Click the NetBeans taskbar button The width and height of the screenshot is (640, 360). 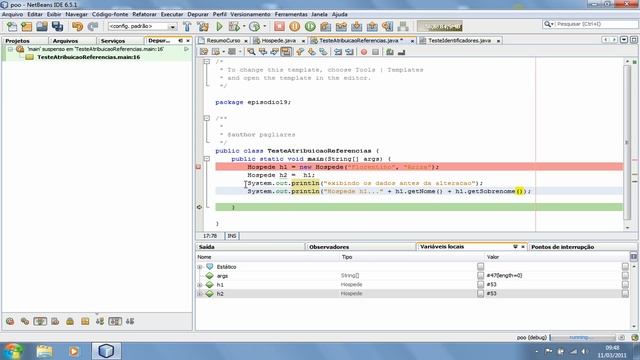click(106, 351)
